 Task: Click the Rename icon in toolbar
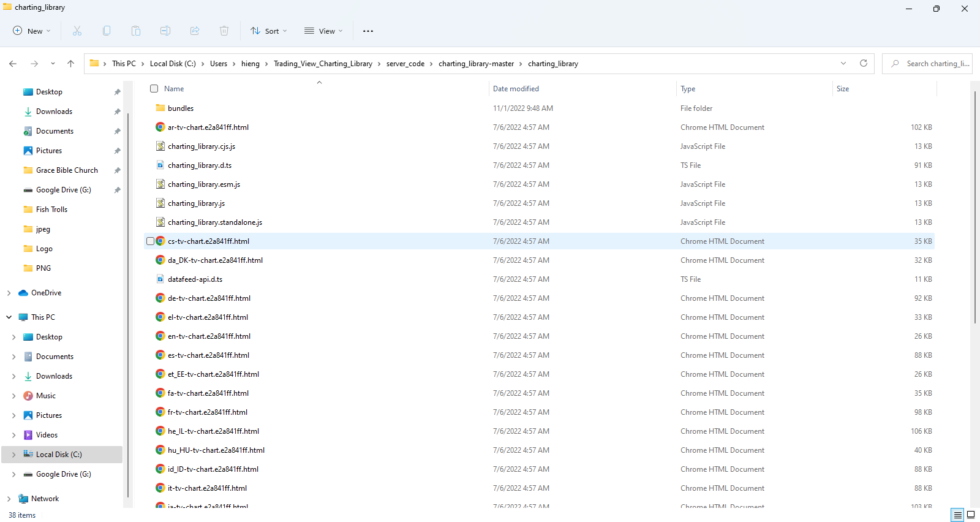pos(165,31)
